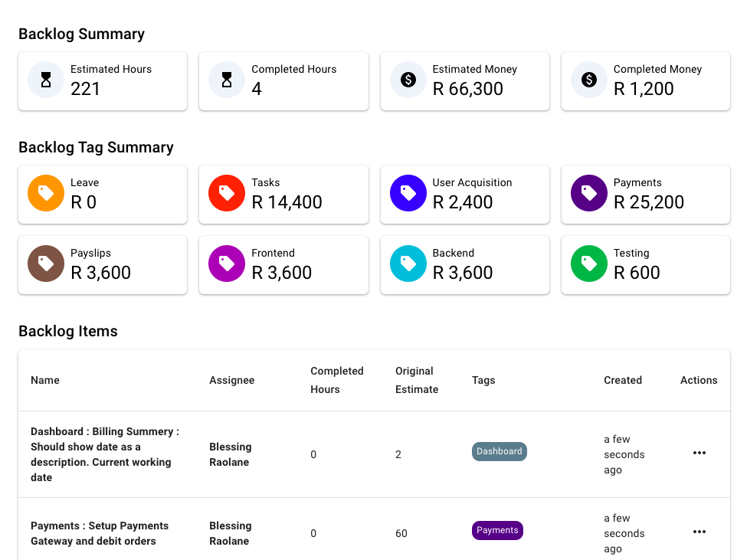Click the Estimated Hours hourglass icon
This screenshot has width=747, height=560.
[46, 80]
